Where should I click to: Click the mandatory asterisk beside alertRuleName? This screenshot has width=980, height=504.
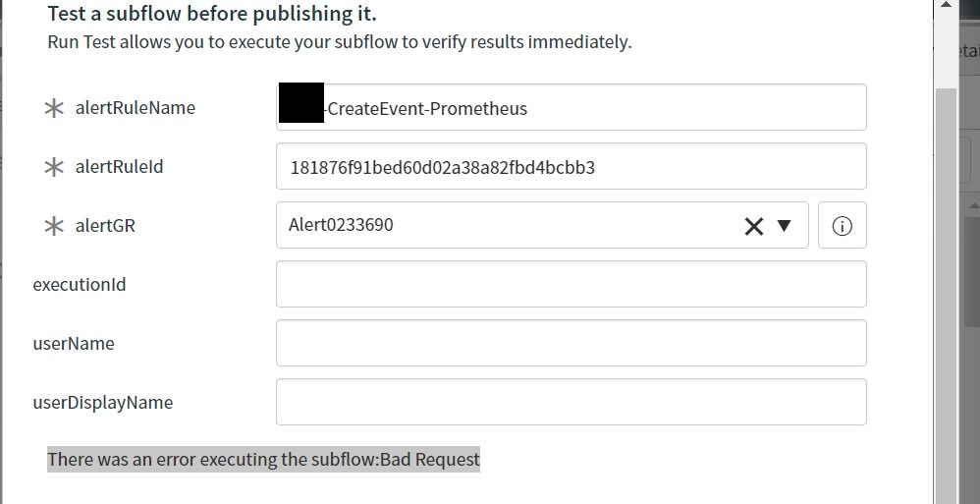pyautogui.click(x=54, y=108)
